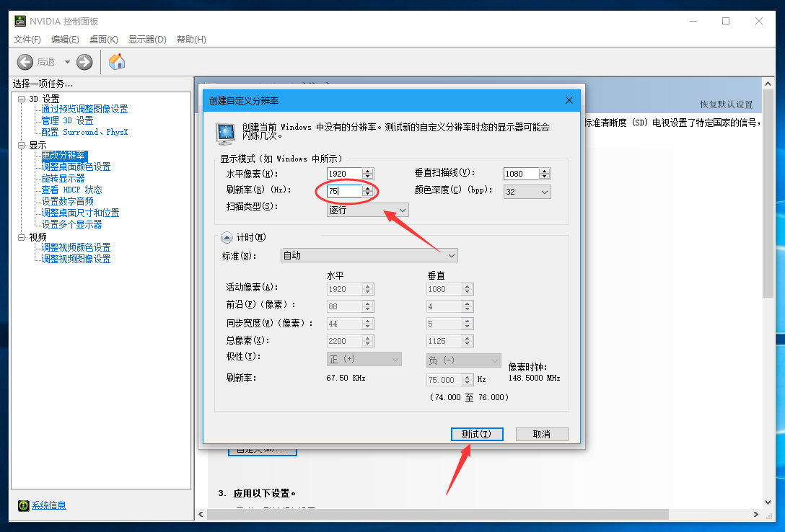
Task: Select 调整桌面尺寸和位置
Action: pyautogui.click(x=80, y=213)
